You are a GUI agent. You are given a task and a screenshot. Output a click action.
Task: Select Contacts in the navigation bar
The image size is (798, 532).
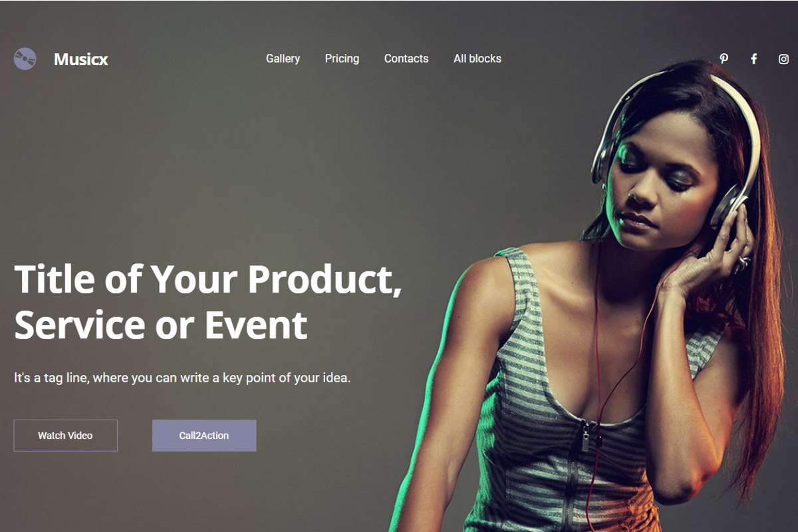point(406,59)
